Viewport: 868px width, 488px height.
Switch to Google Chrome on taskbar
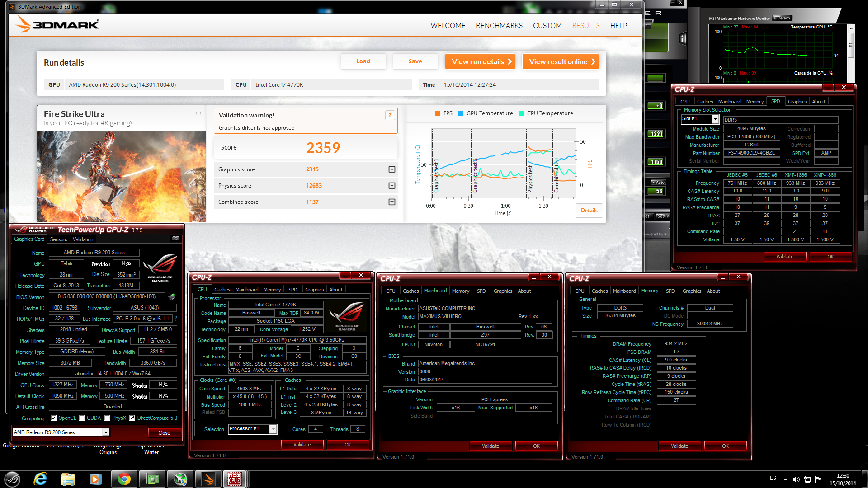pos(124,479)
